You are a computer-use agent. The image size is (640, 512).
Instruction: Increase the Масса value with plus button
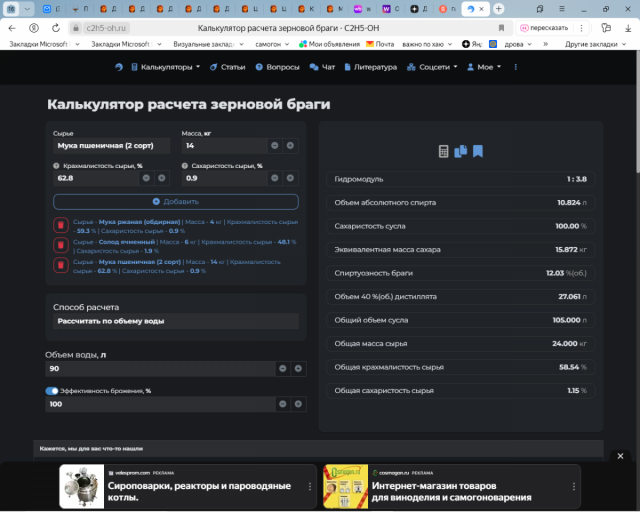(290, 146)
